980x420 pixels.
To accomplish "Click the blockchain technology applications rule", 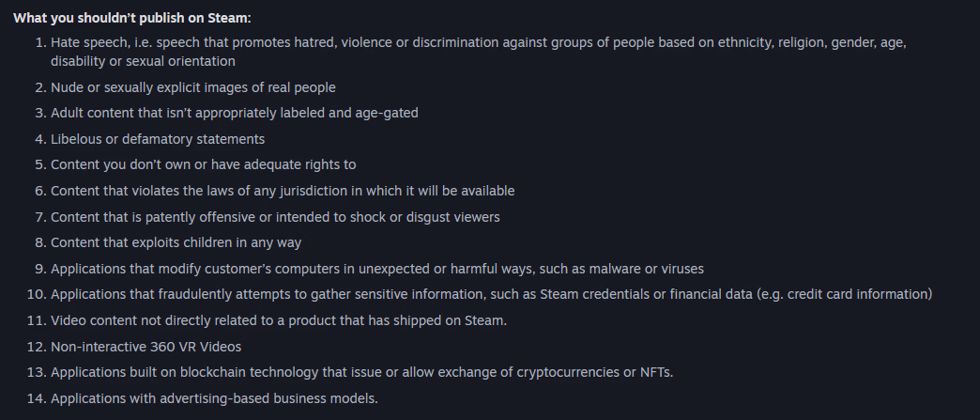I will pos(361,372).
